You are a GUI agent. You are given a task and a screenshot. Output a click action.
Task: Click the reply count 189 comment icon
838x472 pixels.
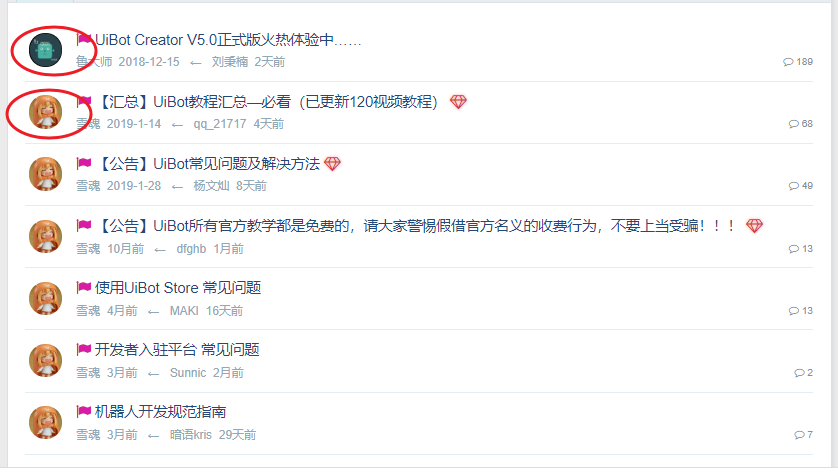(788, 62)
